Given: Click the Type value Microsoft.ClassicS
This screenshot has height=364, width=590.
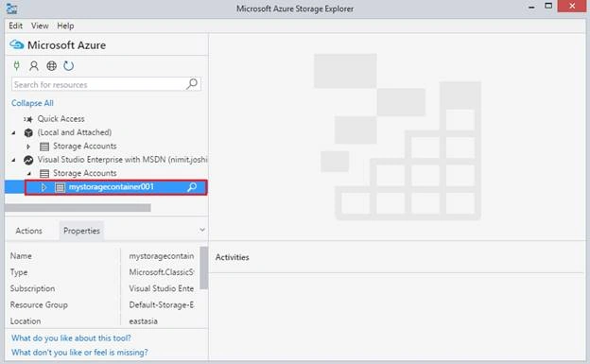Looking at the screenshot, I should (x=162, y=272).
